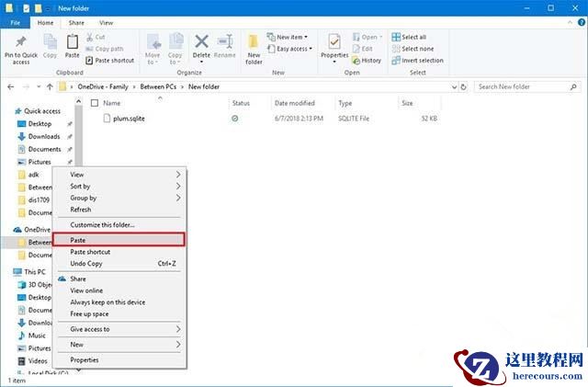Switch to the Share tab
588x387 pixels.
point(76,23)
